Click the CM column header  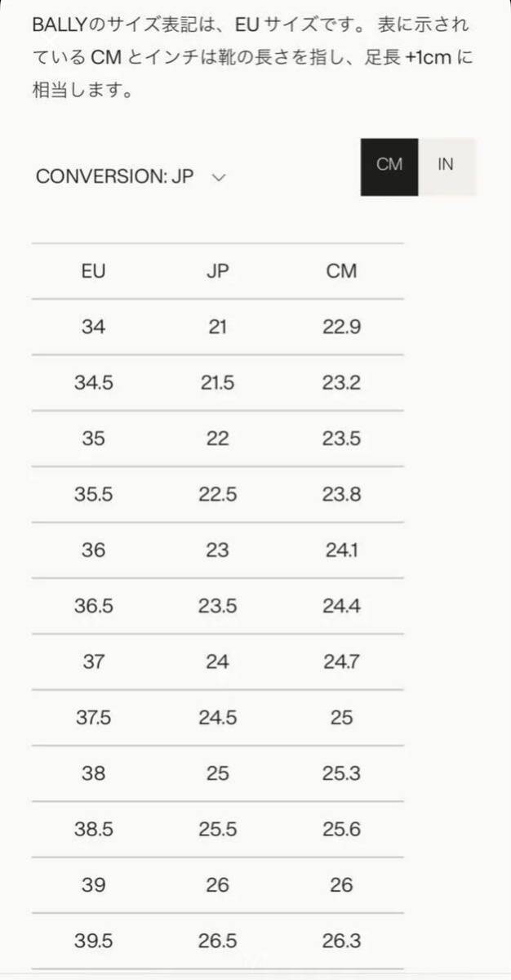point(341,271)
